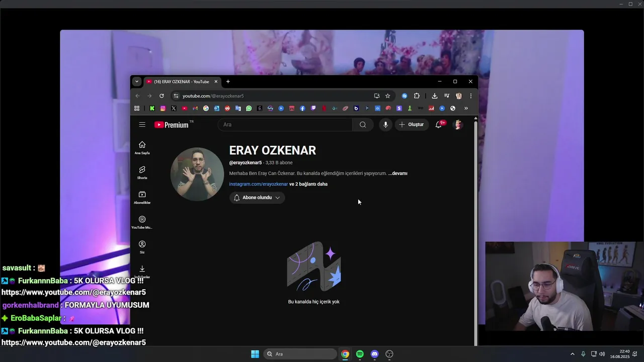Open the Chrome apps grid shortcut

pyautogui.click(x=137, y=108)
